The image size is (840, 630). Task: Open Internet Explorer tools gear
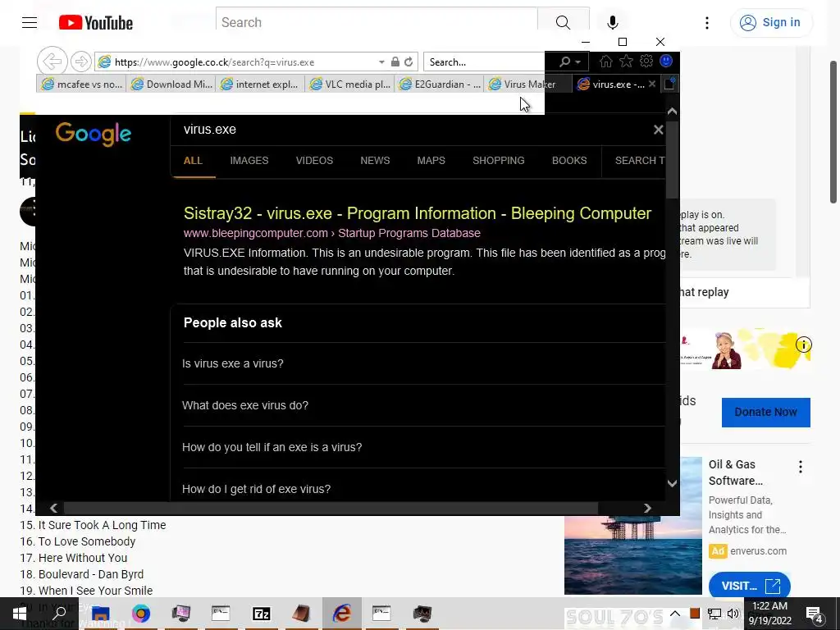pyautogui.click(x=646, y=61)
